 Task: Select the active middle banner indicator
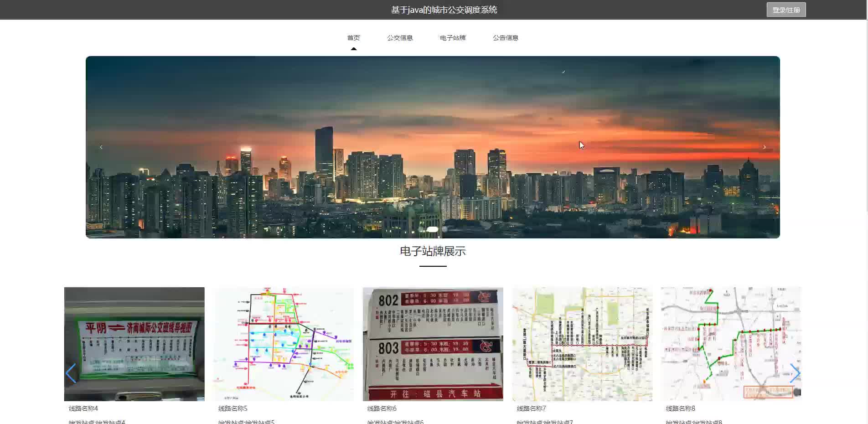[432, 229]
